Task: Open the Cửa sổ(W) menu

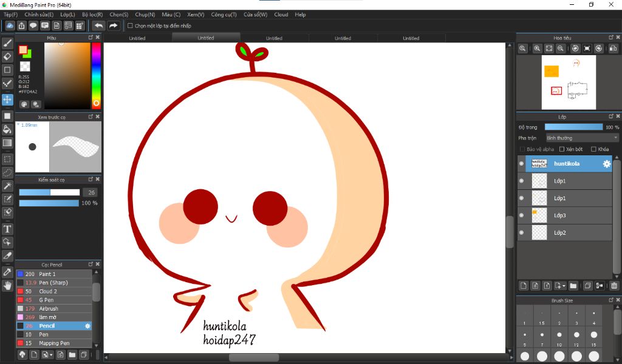Action: 255,15
